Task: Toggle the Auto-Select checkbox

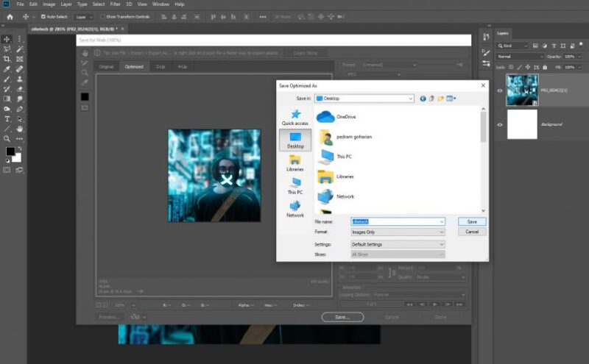Action: point(43,16)
